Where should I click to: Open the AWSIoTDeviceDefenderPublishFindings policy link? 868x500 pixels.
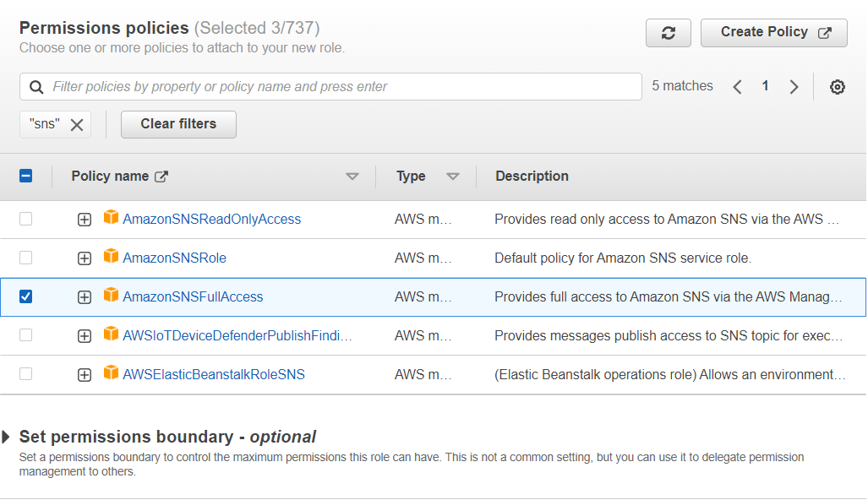(x=237, y=335)
